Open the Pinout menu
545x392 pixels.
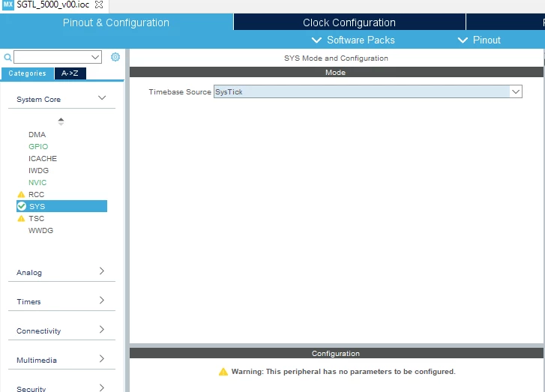click(479, 40)
